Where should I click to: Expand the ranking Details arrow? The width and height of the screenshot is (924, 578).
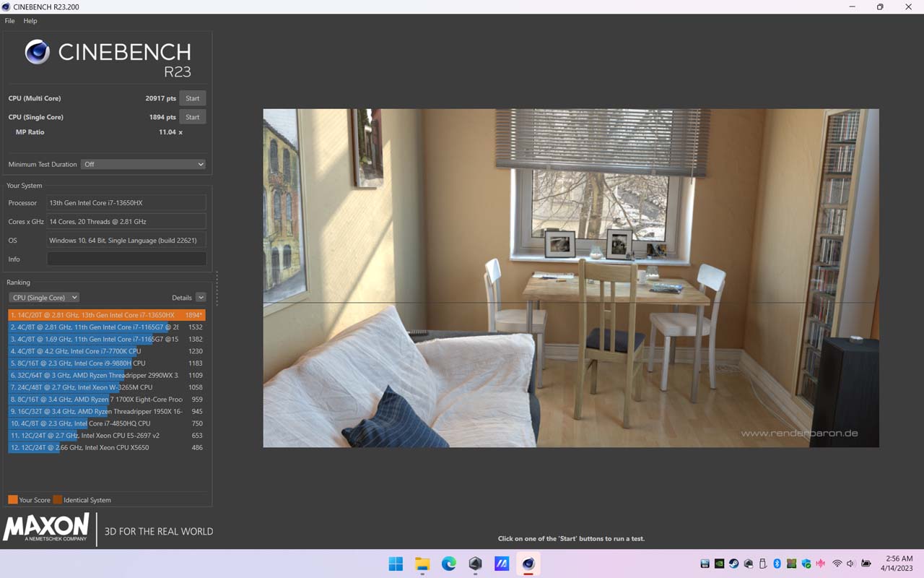201,298
